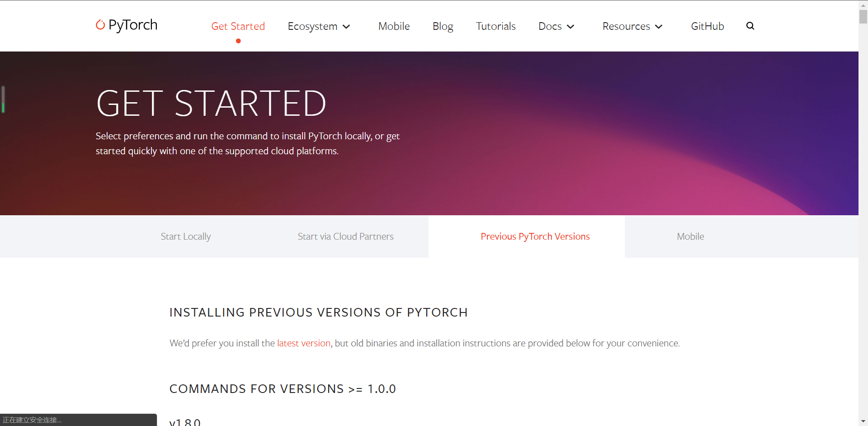Select the Start via Cloud Partners tab

tap(345, 236)
